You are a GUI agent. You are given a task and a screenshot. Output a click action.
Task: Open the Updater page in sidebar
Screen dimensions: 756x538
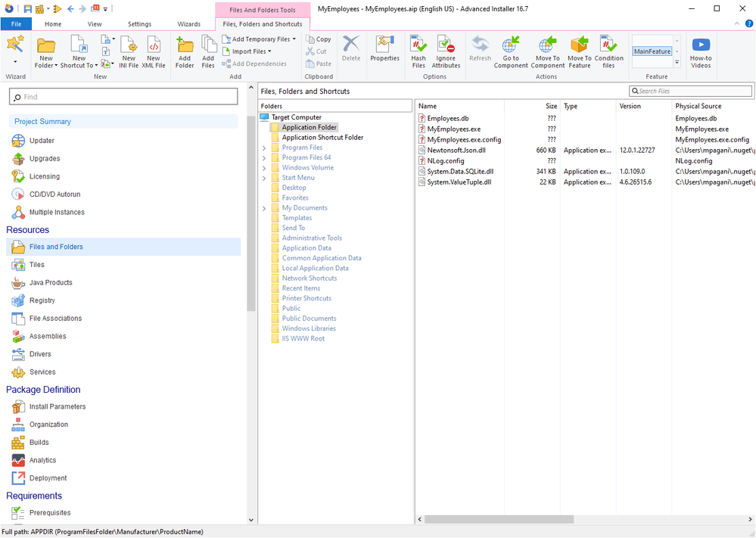[x=42, y=141]
